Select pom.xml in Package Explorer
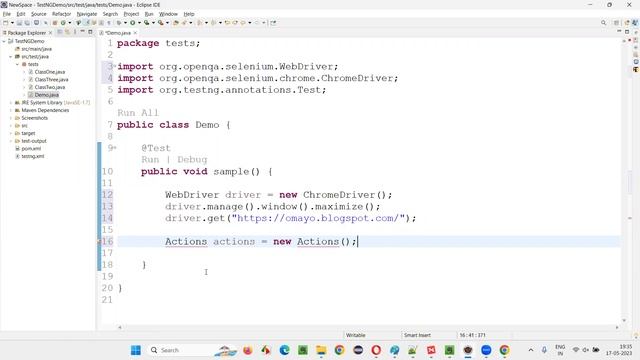 31,149
